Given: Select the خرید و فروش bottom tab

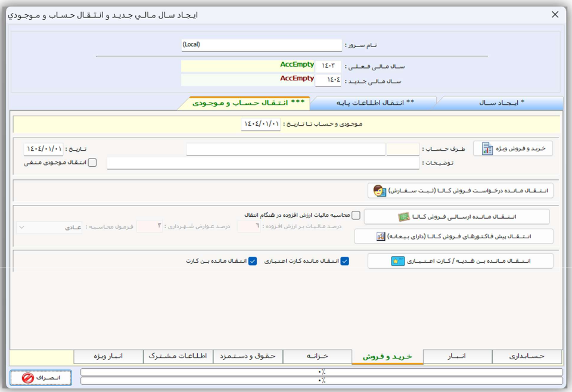Looking at the screenshot, I should [387, 357].
